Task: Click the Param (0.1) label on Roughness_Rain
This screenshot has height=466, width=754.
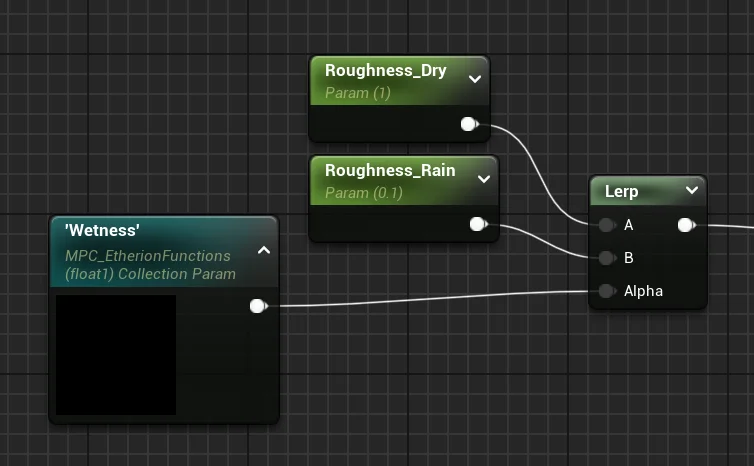Action: coord(361,192)
